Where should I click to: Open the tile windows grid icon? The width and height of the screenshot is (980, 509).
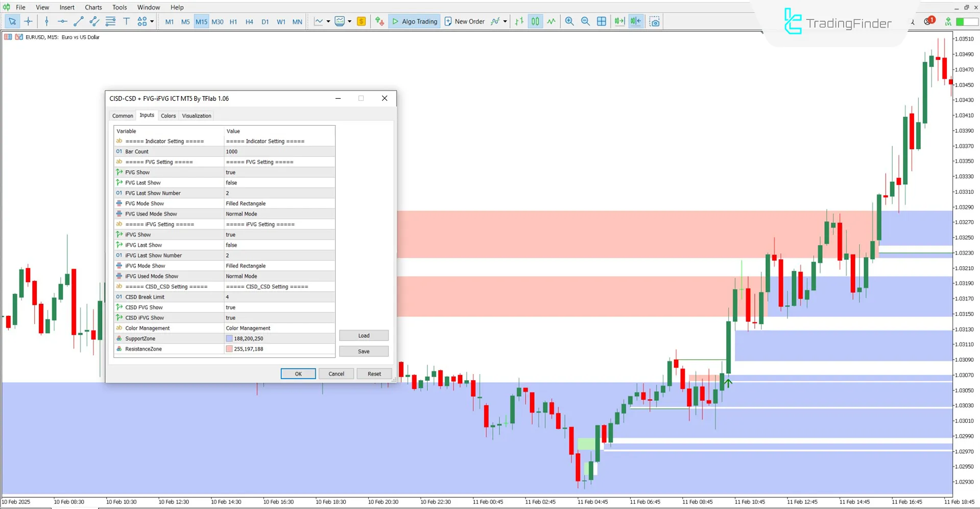602,21
